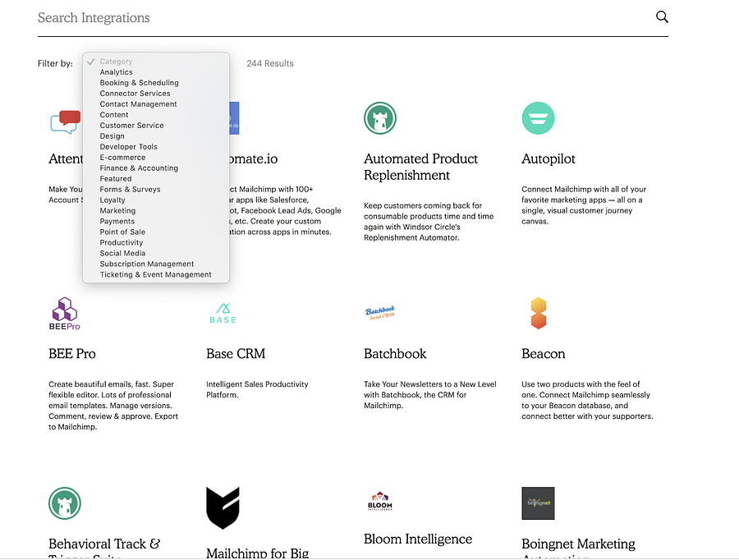Viewport: 739px width, 560px height.
Task: Open the Autopilot teal logo icon
Action: tap(538, 118)
